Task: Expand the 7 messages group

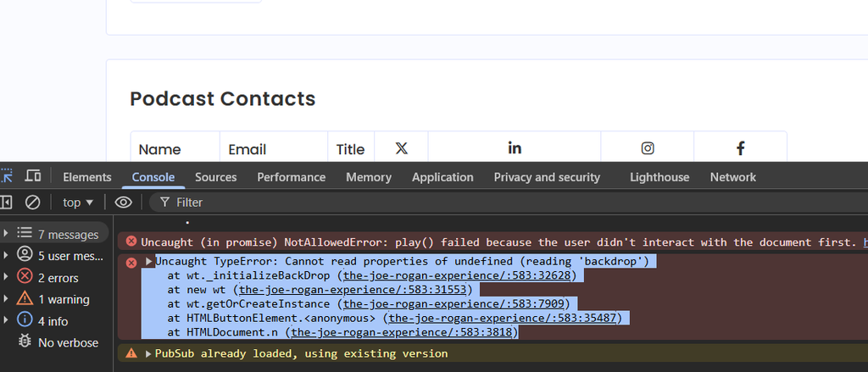Action: (6, 234)
